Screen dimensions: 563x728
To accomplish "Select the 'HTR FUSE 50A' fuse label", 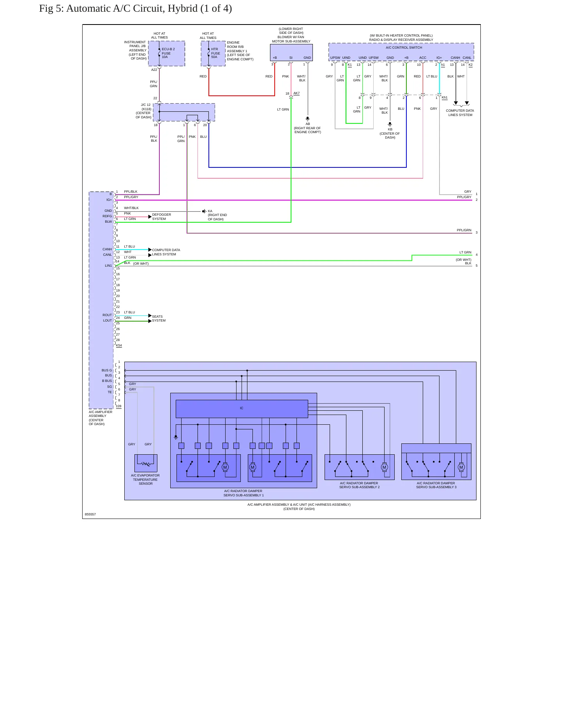I will [x=215, y=53].
